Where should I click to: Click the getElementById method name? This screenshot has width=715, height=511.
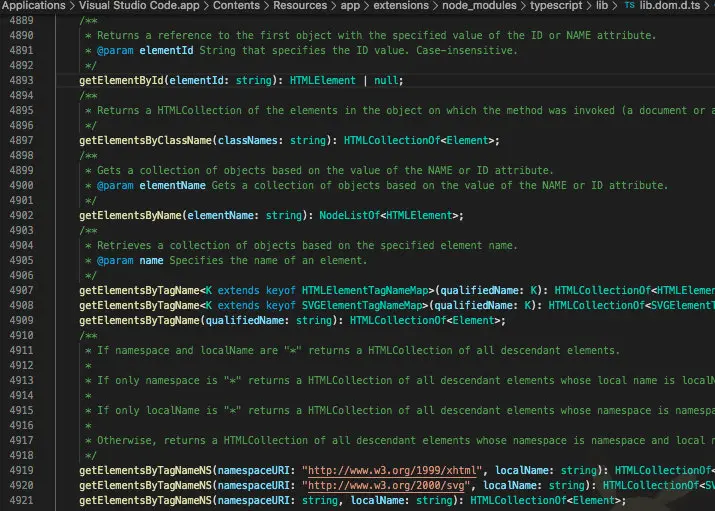tap(121, 80)
